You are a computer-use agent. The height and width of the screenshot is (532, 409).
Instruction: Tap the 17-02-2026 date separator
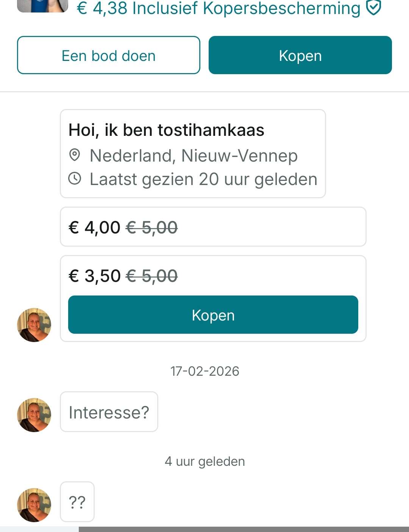point(204,371)
